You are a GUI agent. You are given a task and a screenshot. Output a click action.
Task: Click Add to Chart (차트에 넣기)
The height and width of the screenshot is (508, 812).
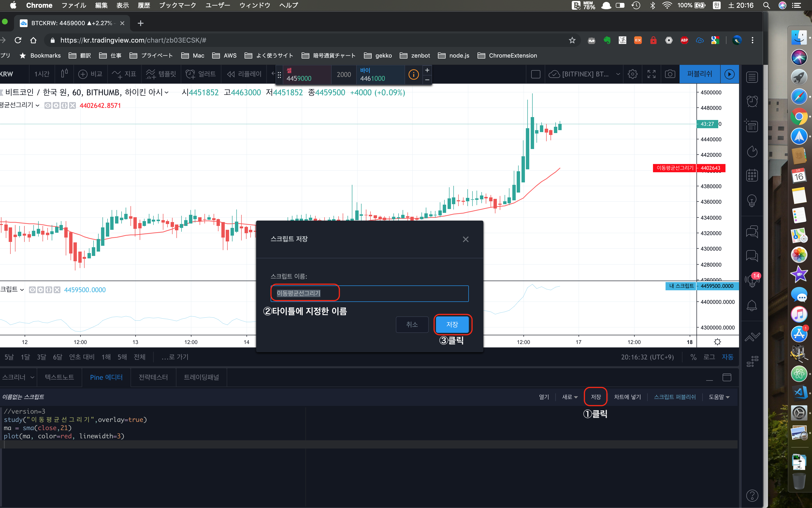[627, 397]
